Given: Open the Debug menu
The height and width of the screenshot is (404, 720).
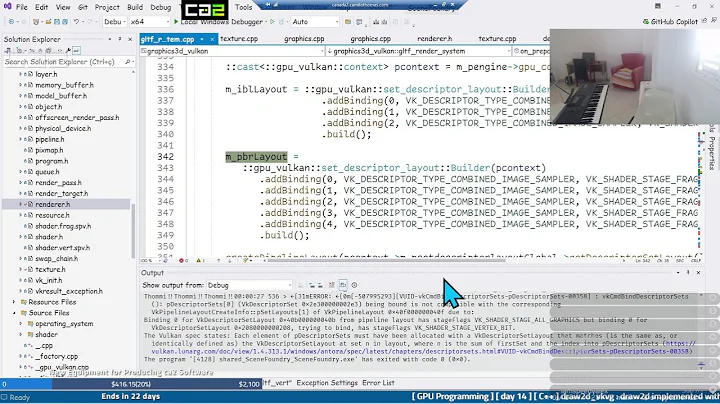Looking at the screenshot, I should pos(161,7).
